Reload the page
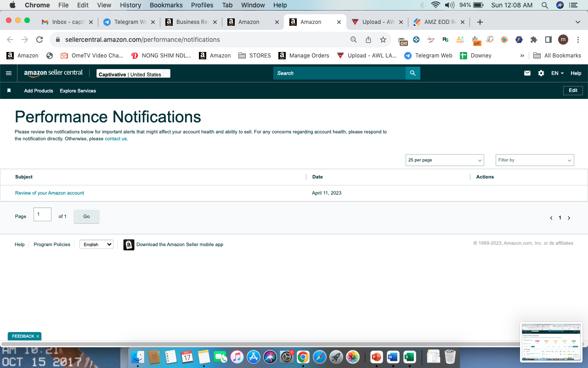 point(40,40)
